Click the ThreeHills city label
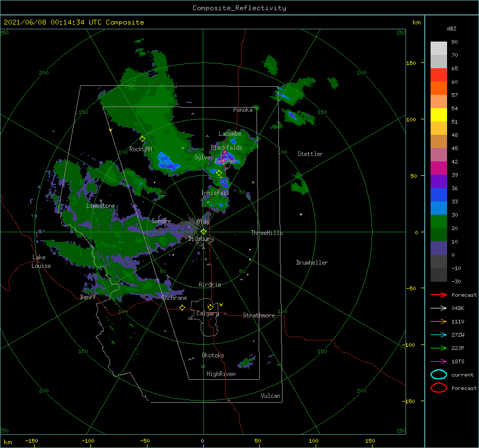 [267, 233]
